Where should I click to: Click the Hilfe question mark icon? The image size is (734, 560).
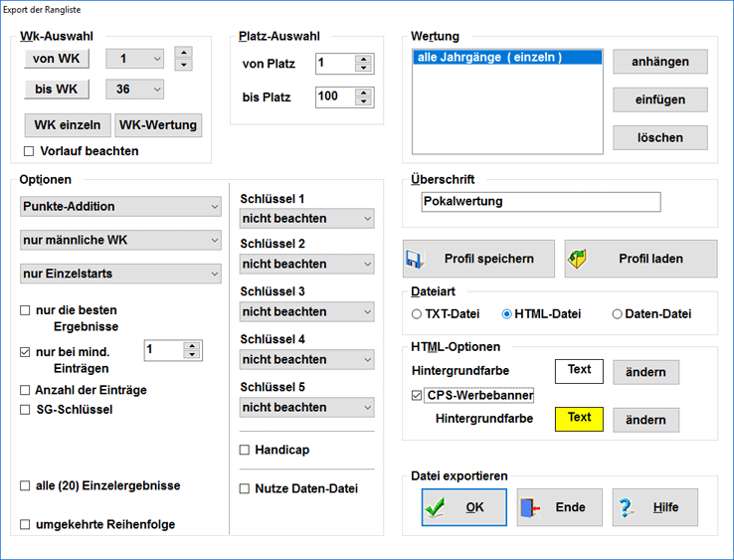(x=627, y=507)
